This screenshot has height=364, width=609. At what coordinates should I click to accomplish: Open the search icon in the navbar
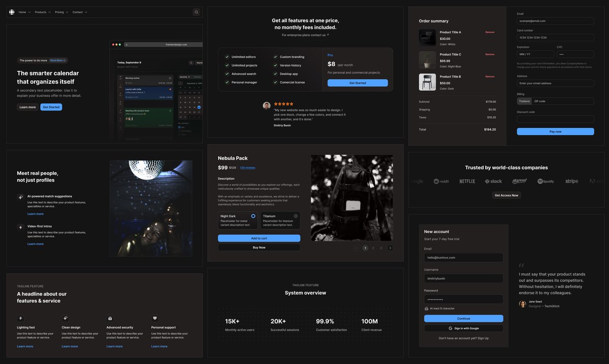coord(196,12)
